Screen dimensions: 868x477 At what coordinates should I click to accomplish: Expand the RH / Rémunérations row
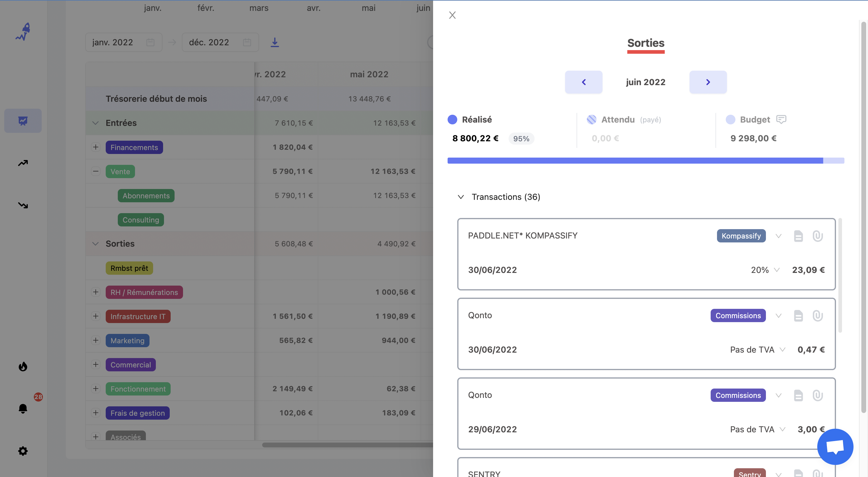[96, 292]
